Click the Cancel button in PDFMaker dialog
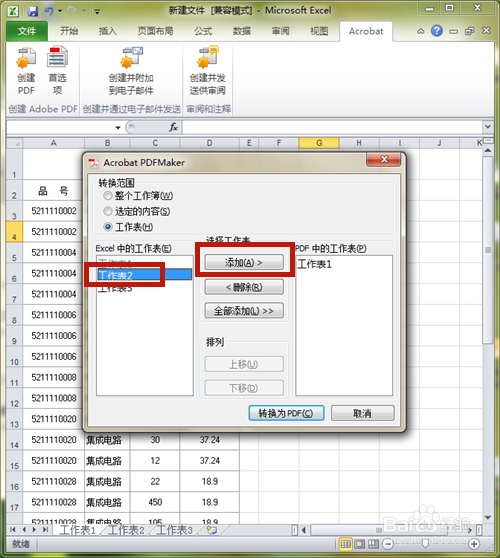This screenshot has width=500, height=558. tap(362, 413)
